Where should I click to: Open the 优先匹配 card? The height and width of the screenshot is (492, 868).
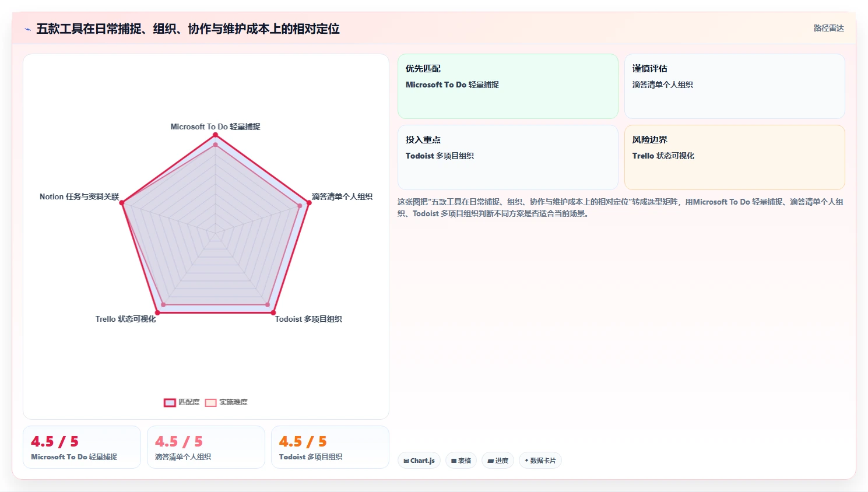point(508,86)
